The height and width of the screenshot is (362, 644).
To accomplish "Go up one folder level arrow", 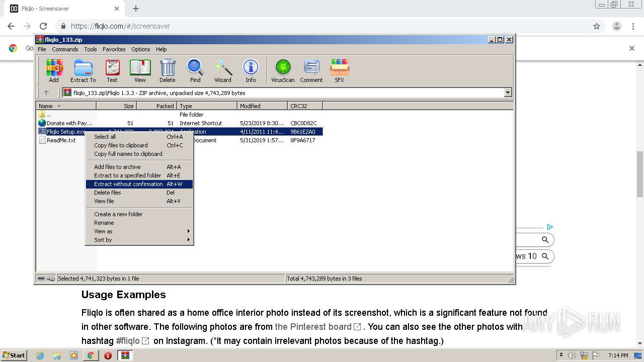I will coord(46,93).
